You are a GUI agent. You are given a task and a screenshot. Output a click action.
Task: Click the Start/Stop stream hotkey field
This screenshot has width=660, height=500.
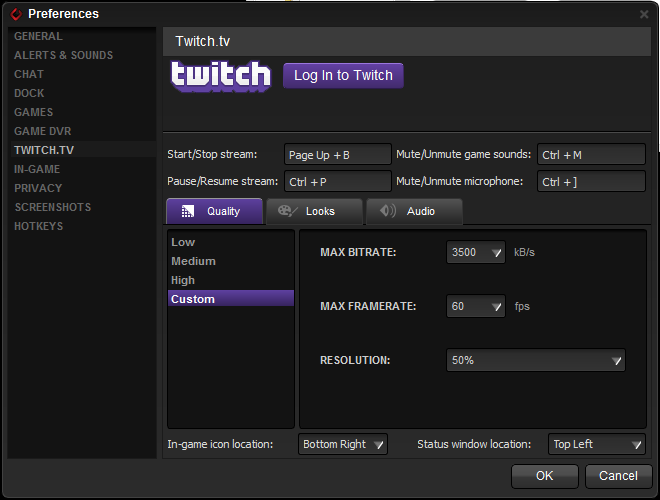338,154
